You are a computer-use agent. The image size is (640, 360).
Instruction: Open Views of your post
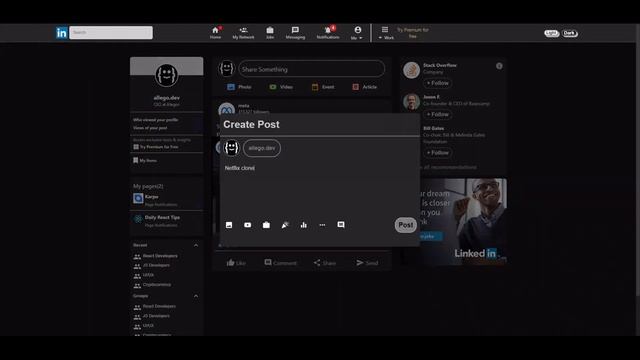click(150, 128)
